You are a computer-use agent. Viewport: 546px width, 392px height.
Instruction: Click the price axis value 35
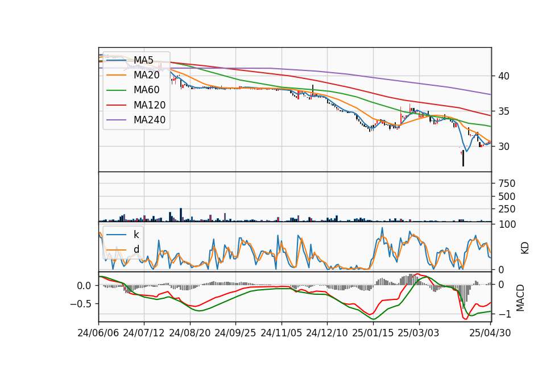point(503,111)
